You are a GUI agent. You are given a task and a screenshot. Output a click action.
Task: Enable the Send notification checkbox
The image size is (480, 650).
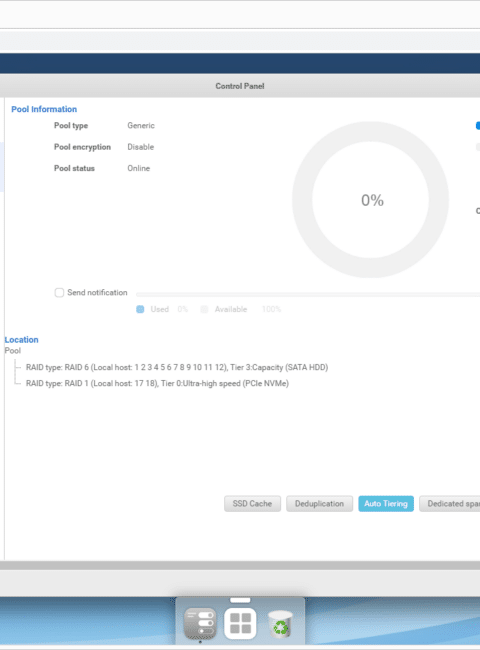tap(59, 293)
